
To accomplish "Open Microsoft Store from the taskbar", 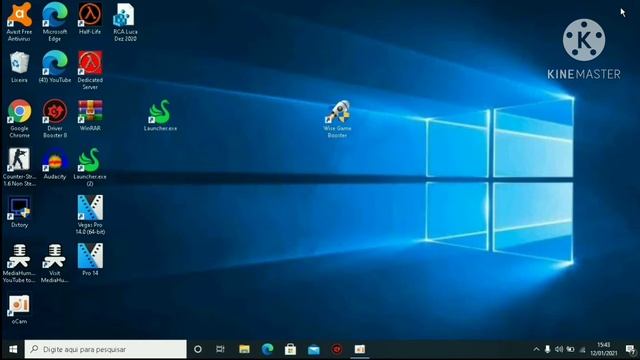I will click(x=291, y=349).
